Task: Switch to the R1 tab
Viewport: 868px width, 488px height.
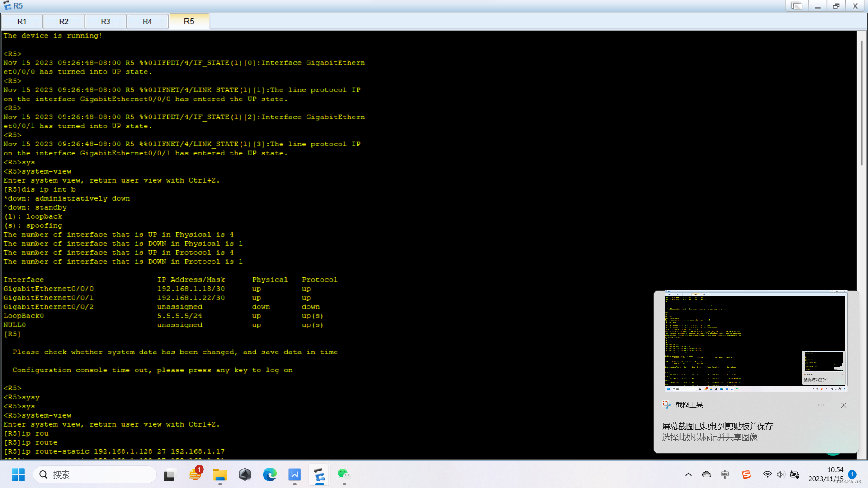Action: [22, 22]
